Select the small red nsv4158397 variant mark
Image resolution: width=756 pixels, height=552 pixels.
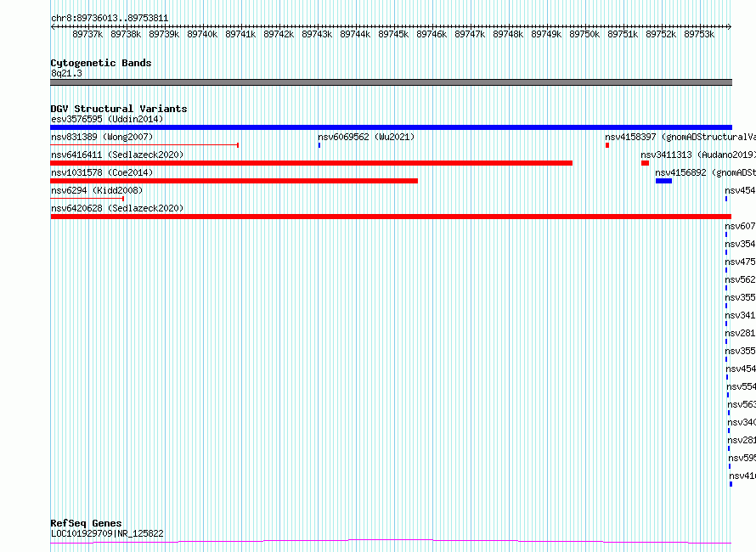(607, 145)
